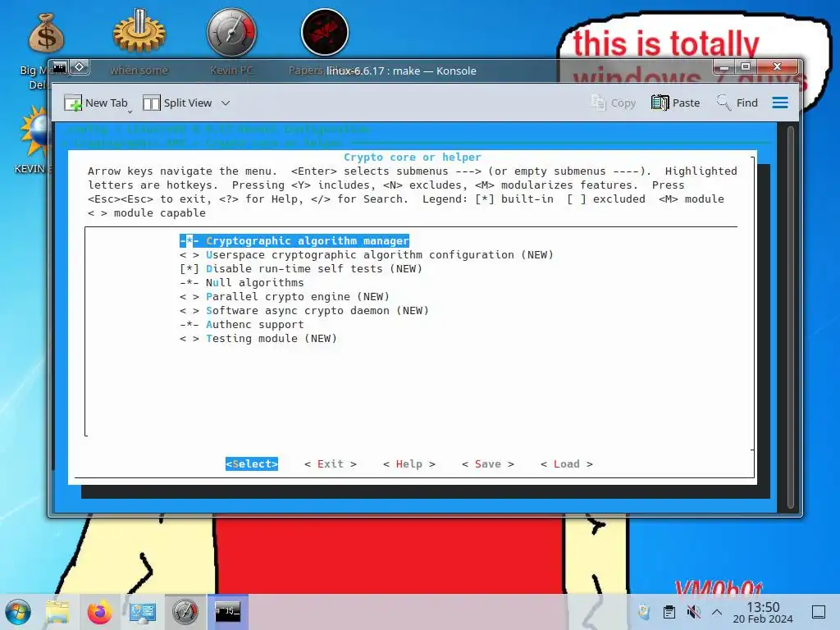Click the < Exit > button
The width and height of the screenshot is (840, 630).
point(331,464)
